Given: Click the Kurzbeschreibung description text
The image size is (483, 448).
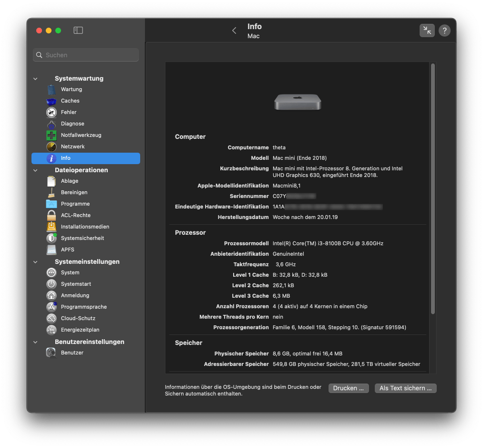Looking at the screenshot, I should (x=338, y=172).
